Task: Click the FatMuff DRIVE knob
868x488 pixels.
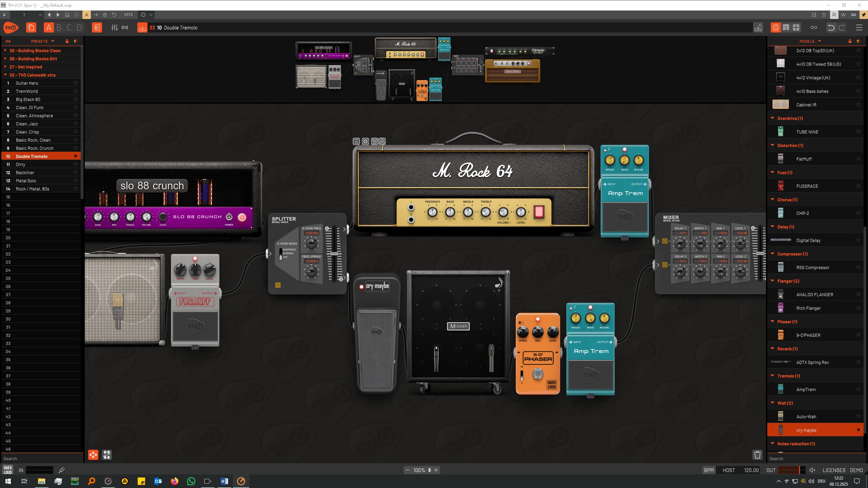Action: [x=180, y=270]
